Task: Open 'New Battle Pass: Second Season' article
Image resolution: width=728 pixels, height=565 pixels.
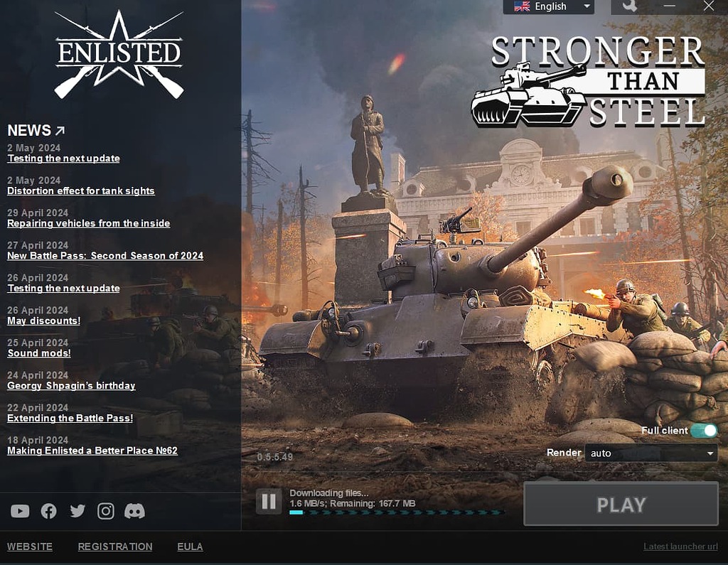Action: tap(105, 256)
